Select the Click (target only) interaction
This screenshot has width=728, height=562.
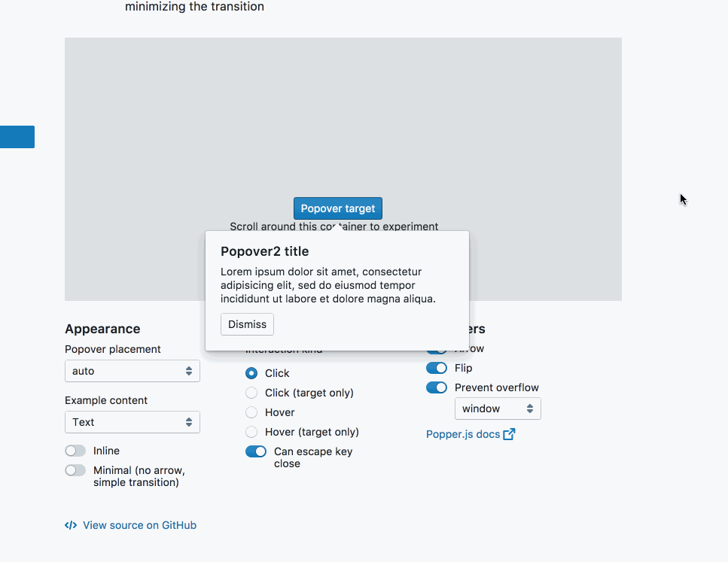tap(251, 392)
